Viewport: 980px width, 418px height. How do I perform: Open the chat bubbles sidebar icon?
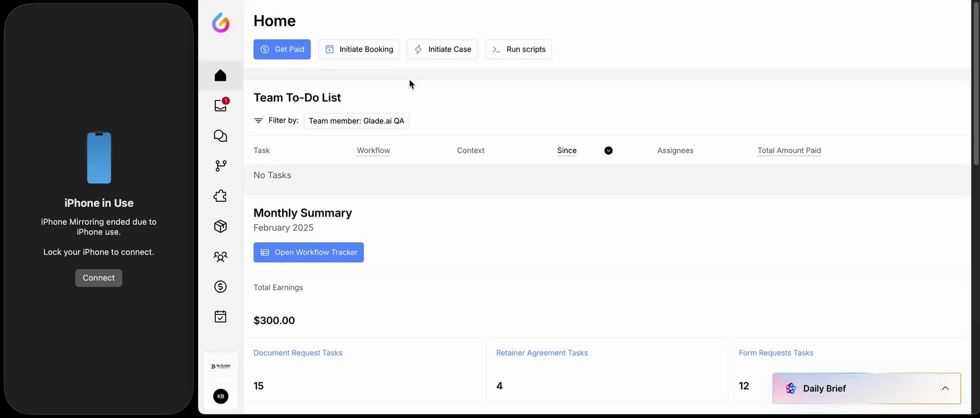point(220,136)
